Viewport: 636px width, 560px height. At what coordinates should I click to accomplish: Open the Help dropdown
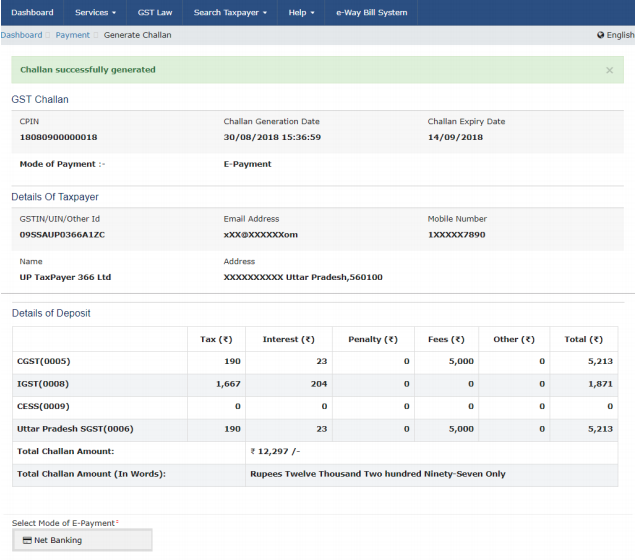click(301, 12)
